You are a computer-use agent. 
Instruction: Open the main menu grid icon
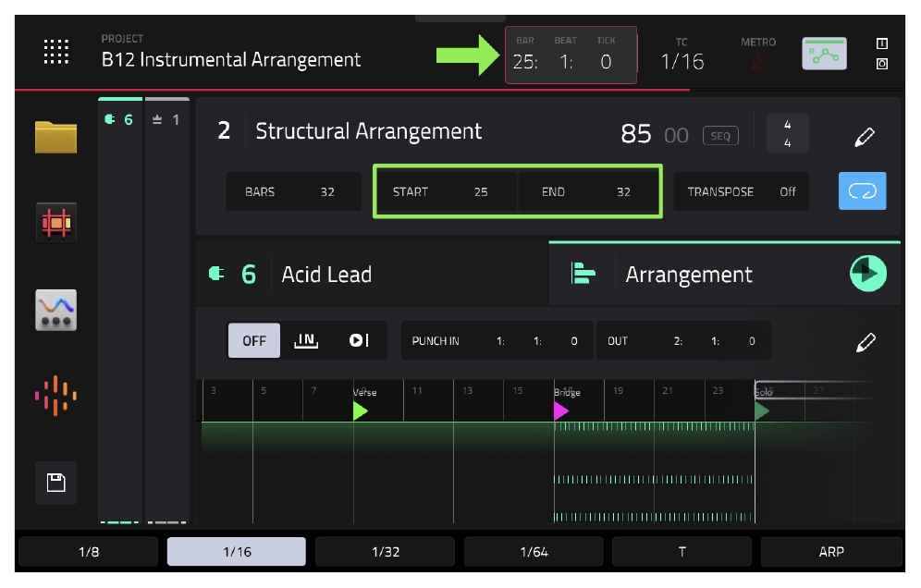tap(56, 52)
